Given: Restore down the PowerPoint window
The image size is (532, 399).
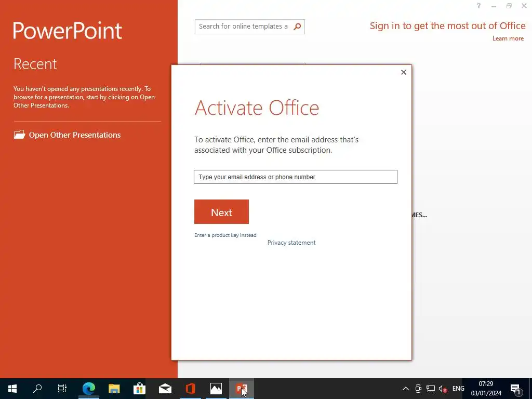Looking at the screenshot, I should (x=509, y=6).
